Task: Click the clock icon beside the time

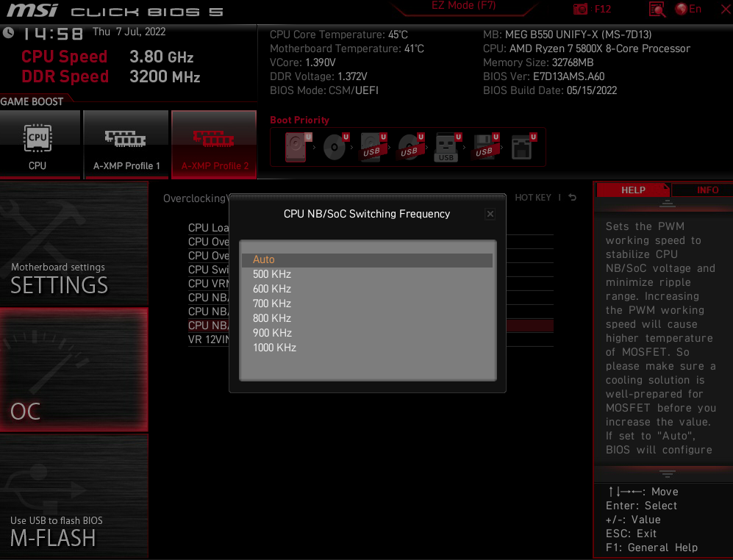Action: click(x=8, y=33)
